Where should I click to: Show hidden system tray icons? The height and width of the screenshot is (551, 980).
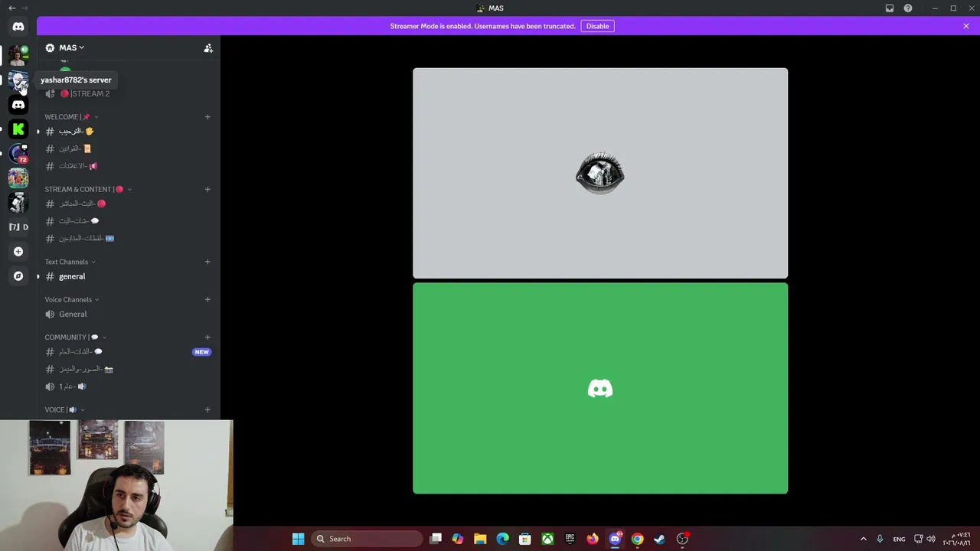pyautogui.click(x=864, y=539)
